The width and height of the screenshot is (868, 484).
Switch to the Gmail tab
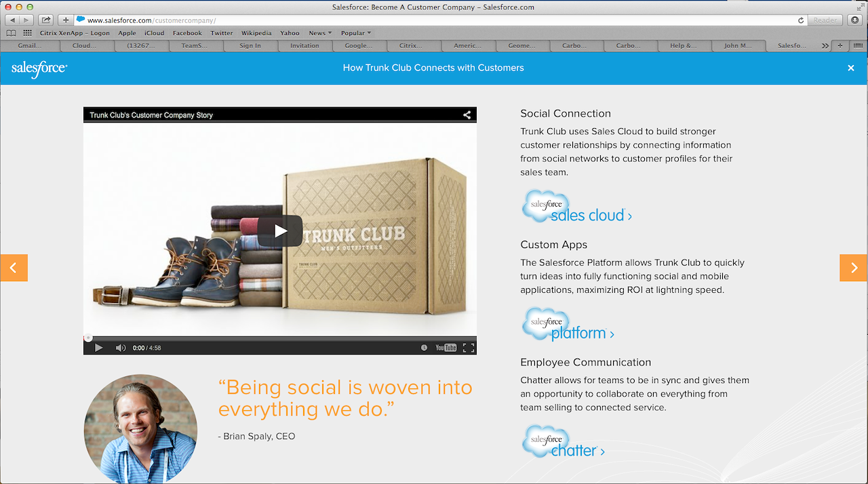pos(28,45)
